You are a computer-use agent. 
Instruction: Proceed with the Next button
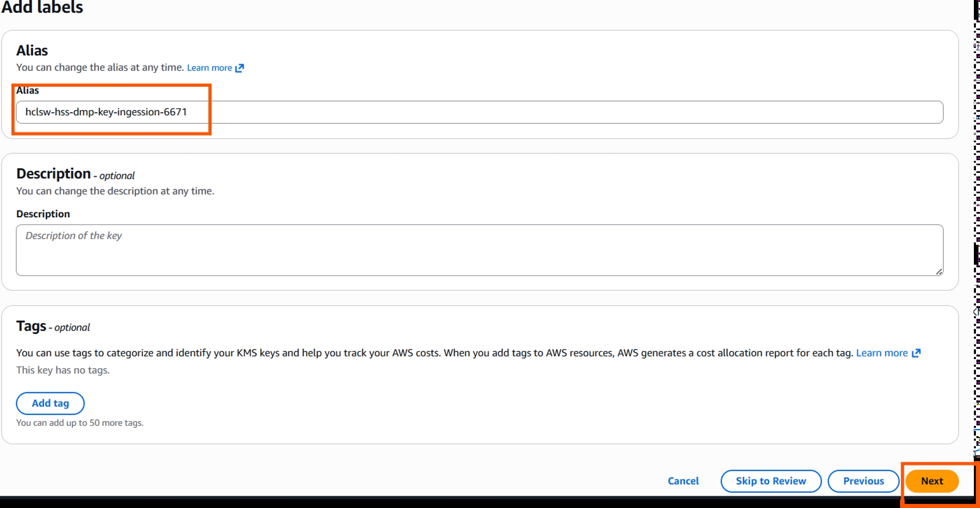coord(932,481)
